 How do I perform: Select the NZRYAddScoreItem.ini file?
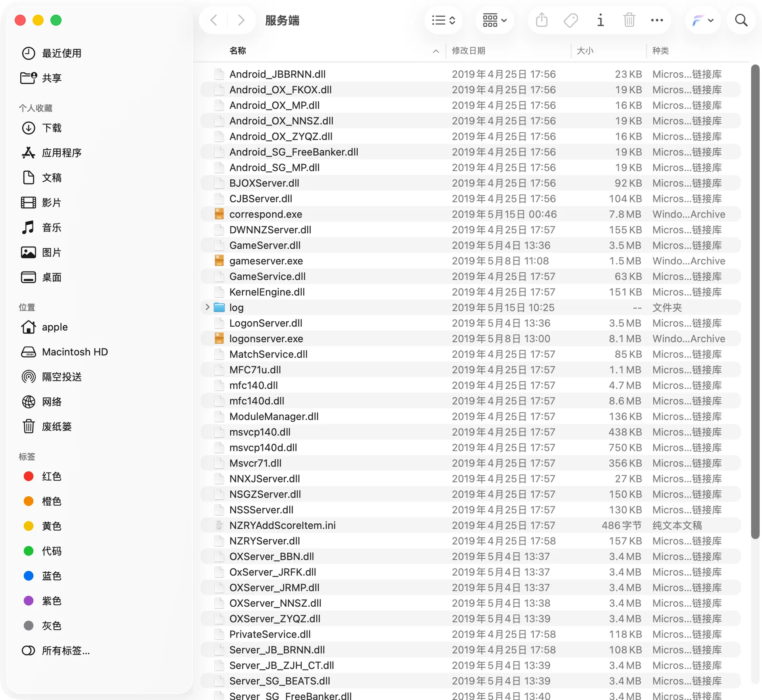pyautogui.click(x=471, y=525)
